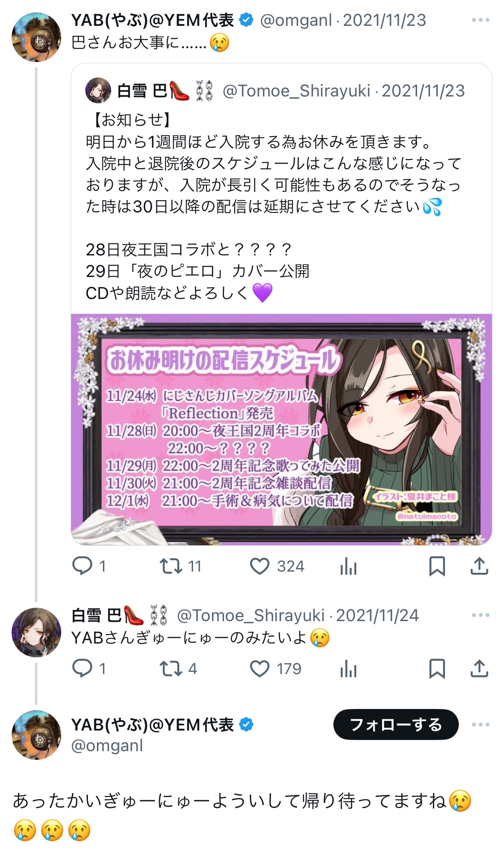Open YAB's profile avatar at the top

[36, 37]
